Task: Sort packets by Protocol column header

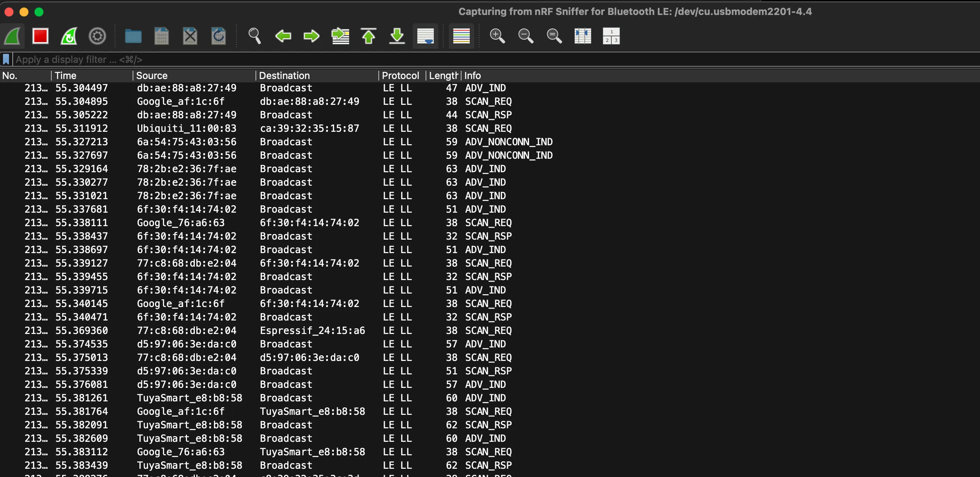Action: (400, 76)
